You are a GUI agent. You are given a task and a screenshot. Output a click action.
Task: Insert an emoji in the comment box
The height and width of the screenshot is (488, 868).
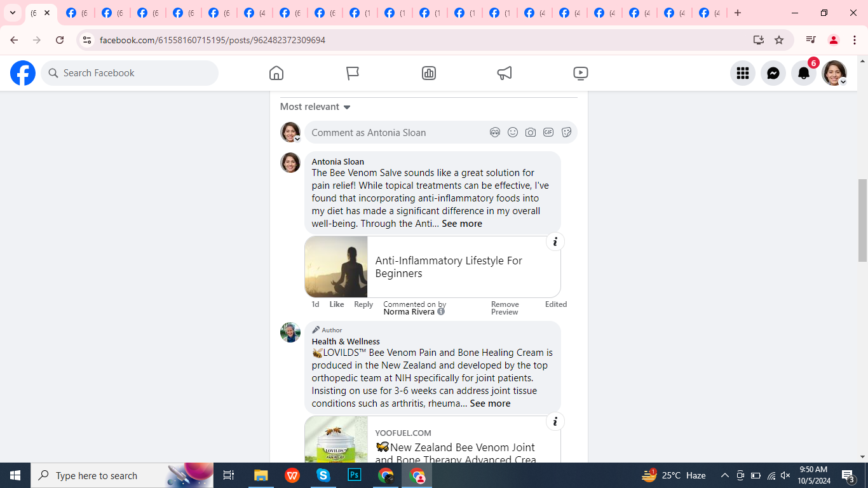[513, 132]
